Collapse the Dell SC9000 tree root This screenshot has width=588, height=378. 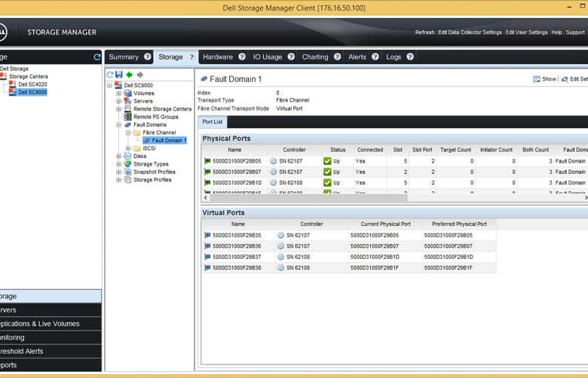pyautogui.click(x=109, y=85)
